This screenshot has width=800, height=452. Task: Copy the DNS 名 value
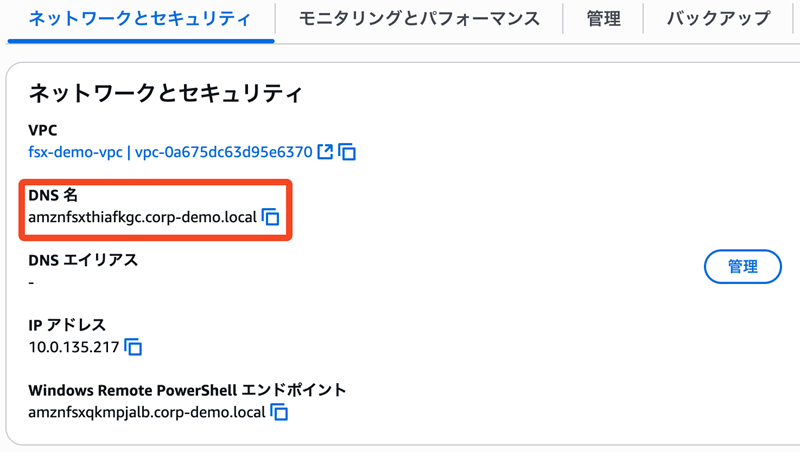pos(271,217)
